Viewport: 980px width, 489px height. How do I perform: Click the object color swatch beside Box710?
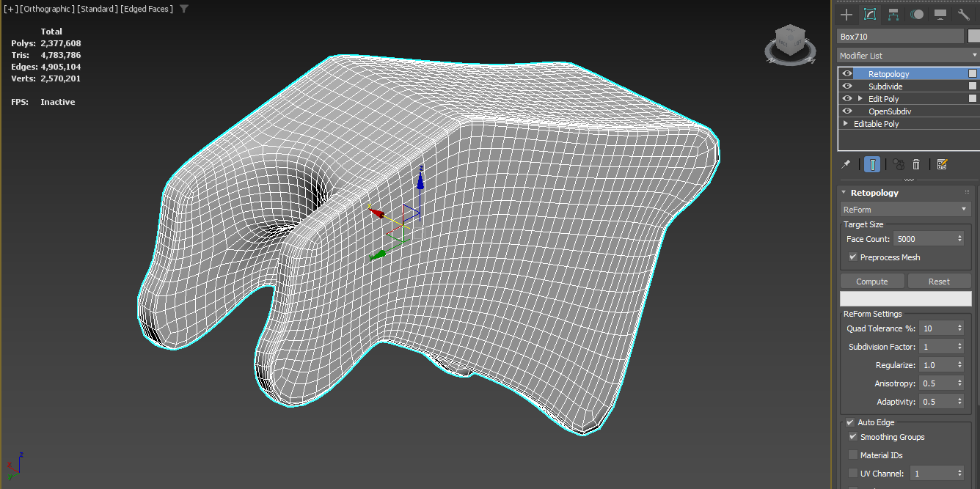pos(973,36)
